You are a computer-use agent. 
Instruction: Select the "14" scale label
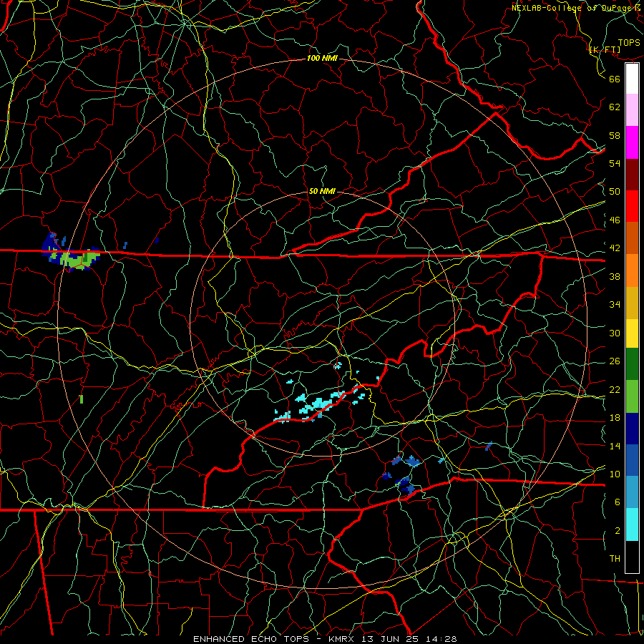click(615, 446)
